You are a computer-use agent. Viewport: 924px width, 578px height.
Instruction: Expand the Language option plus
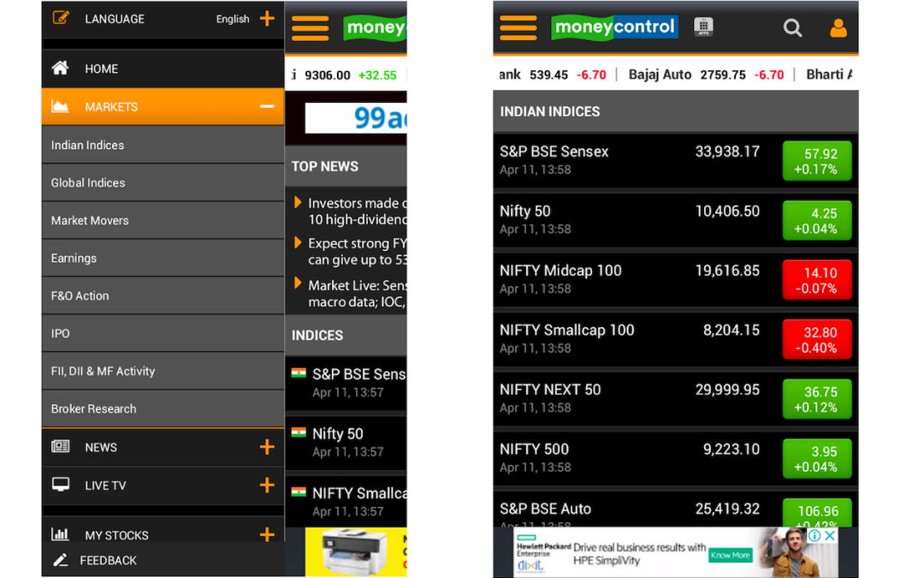click(x=267, y=18)
